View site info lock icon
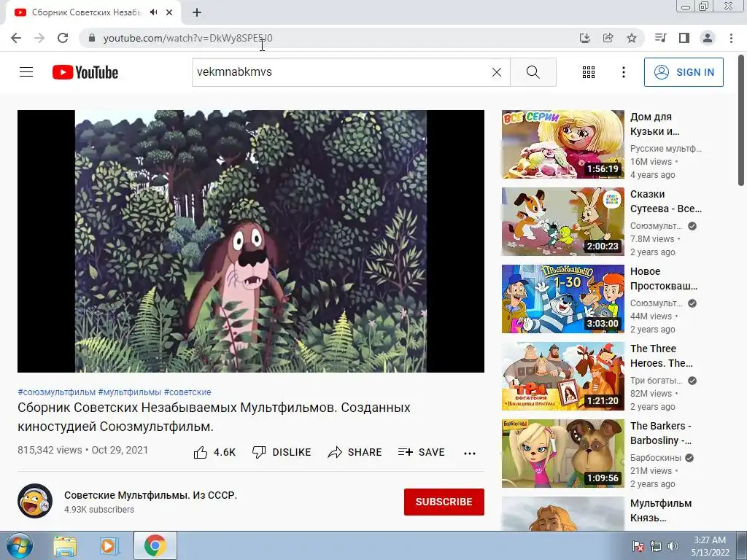Screen dimensions: 747x560 92,38
